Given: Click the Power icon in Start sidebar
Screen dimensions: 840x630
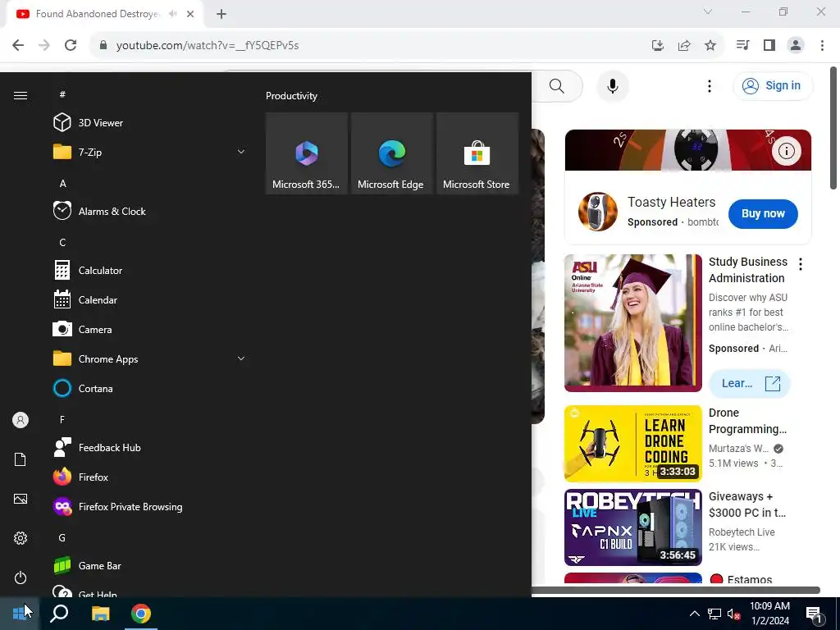Looking at the screenshot, I should point(21,577).
